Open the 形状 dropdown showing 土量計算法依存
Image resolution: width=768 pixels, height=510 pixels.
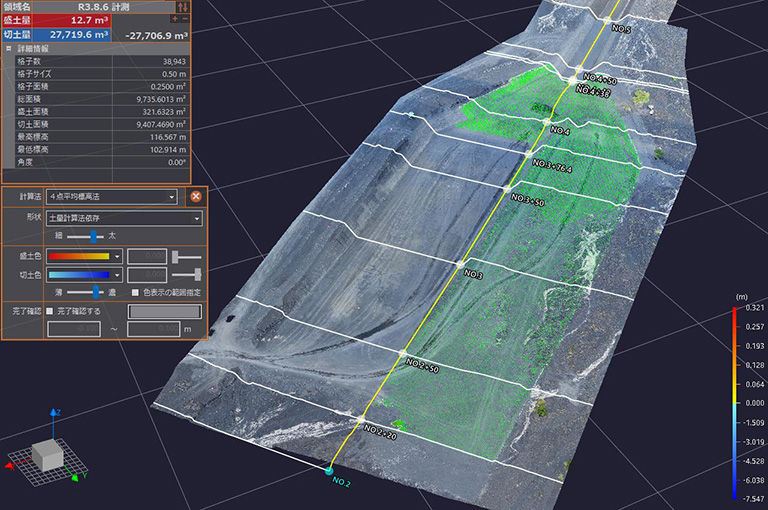tap(124, 218)
